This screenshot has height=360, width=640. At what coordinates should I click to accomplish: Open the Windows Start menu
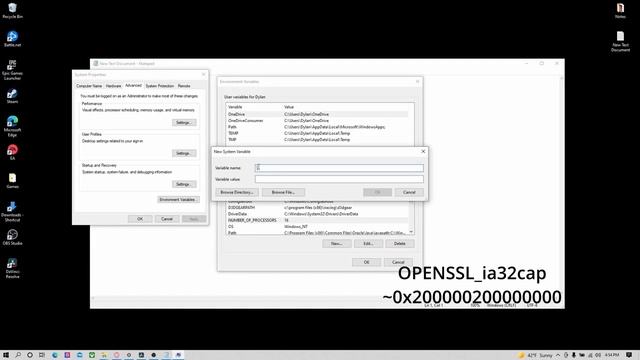click(x=6, y=355)
